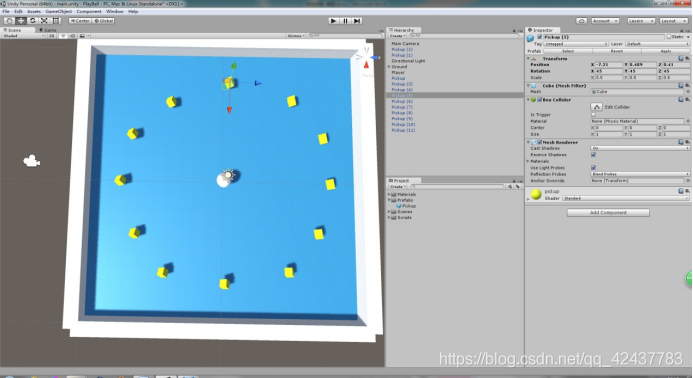Toggle Box Collider enabled checkbox
The height and width of the screenshot is (378, 693).
539,100
